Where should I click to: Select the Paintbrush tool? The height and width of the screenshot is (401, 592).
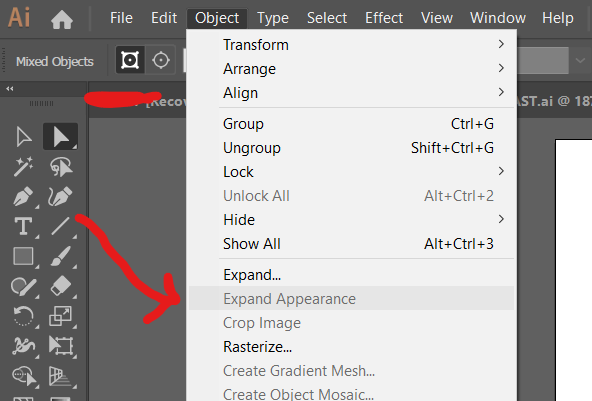pyautogui.click(x=60, y=256)
